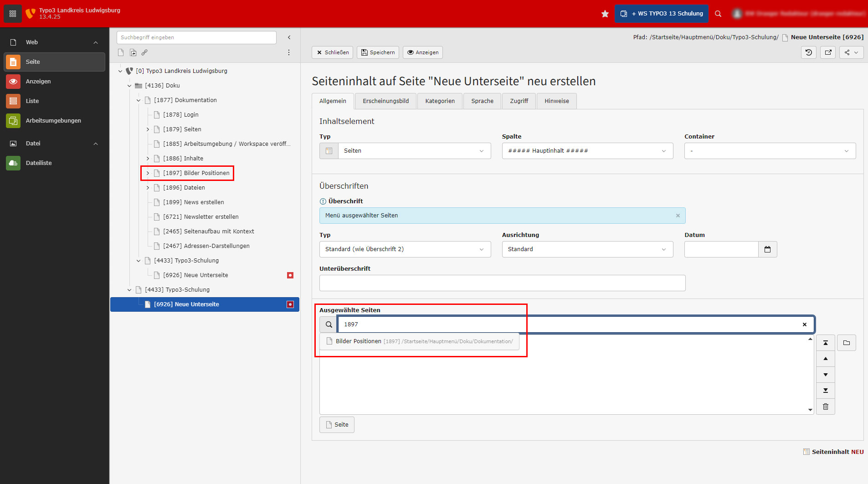Click open in new window icon

click(x=828, y=52)
